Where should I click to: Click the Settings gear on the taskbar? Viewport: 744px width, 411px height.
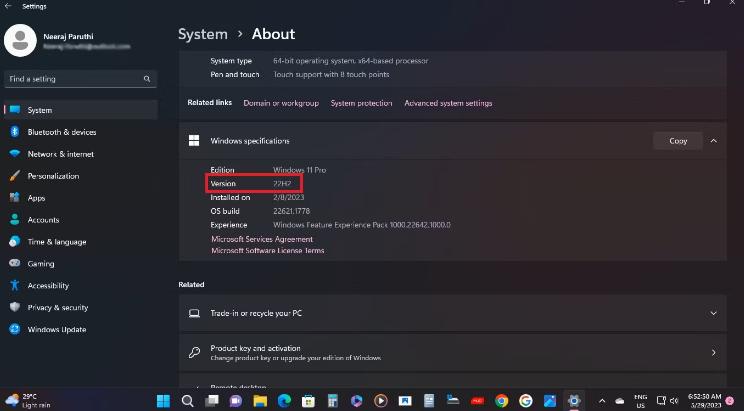574,401
